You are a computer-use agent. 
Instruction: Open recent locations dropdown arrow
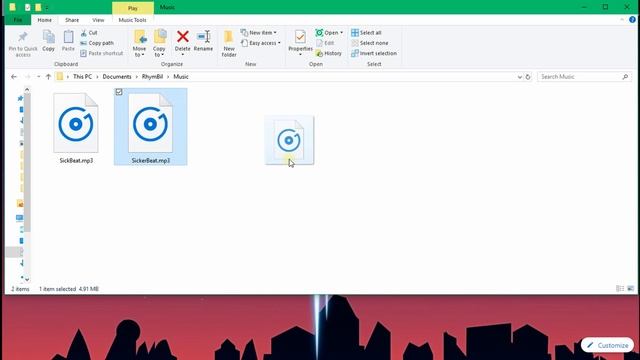[x=38, y=77]
